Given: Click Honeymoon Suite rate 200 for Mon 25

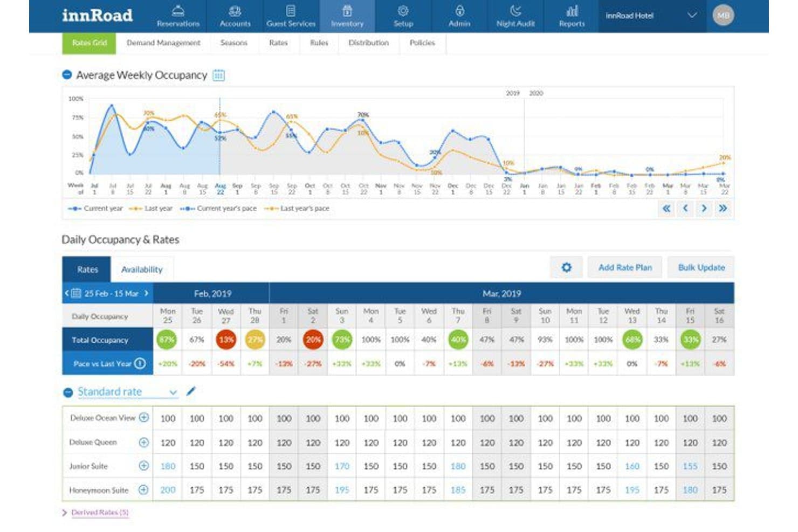Looking at the screenshot, I should point(168,490).
